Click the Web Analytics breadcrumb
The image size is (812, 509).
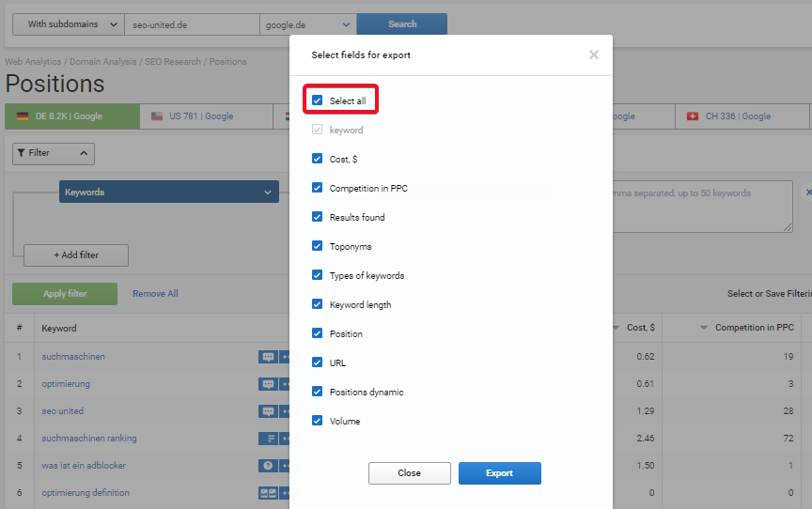point(33,62)
